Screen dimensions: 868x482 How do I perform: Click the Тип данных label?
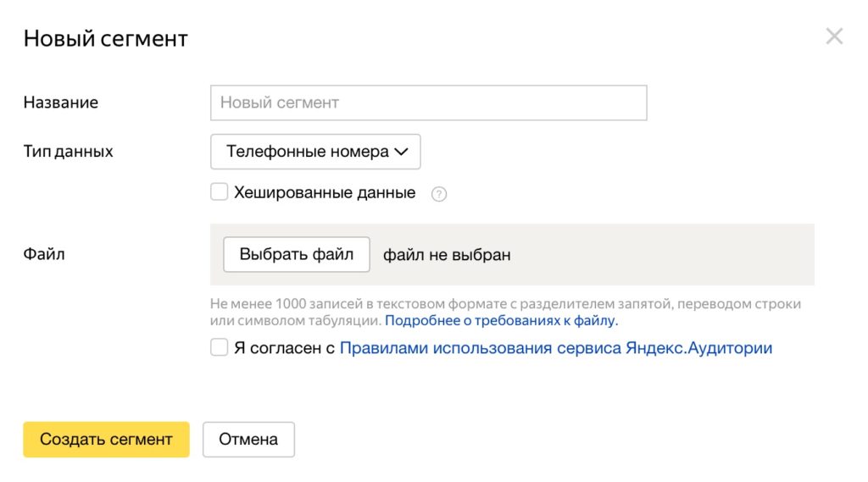[68, 152]
